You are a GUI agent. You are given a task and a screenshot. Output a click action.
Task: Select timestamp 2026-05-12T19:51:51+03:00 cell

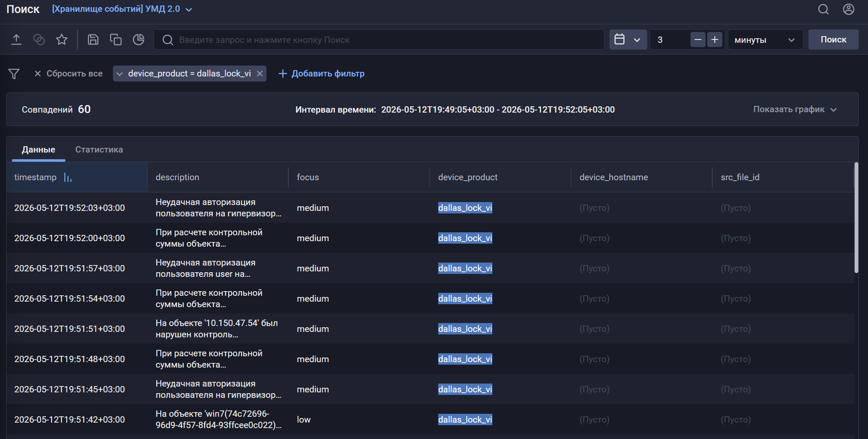[70, 329]
